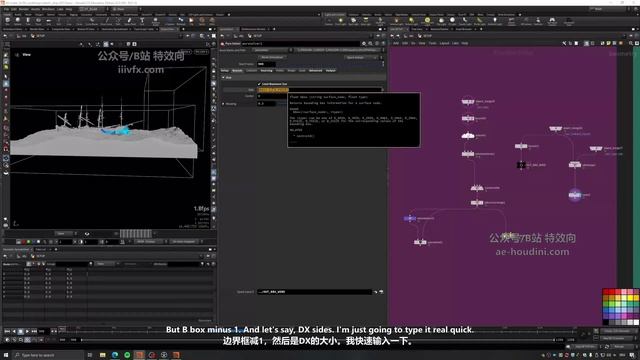This screenshot has width=640, height=360.
Task: Click the Reset Simulation button
Action: pyautogui.click(x=272, y=58)
